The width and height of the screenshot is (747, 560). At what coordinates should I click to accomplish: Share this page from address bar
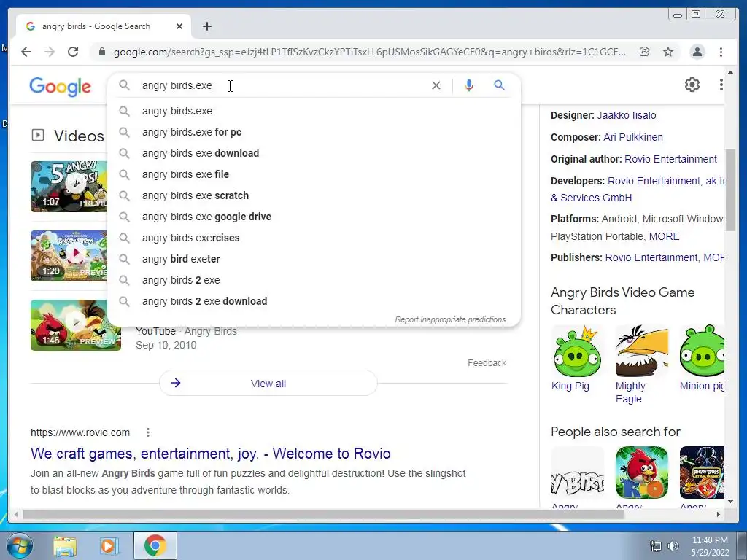(x=645, y=52)
